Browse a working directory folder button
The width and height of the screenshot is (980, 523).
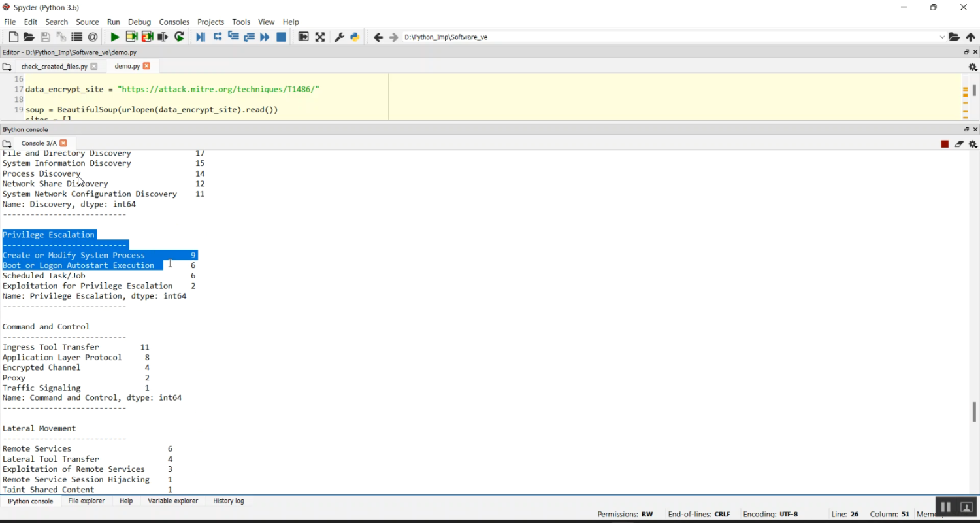point(954,37)
